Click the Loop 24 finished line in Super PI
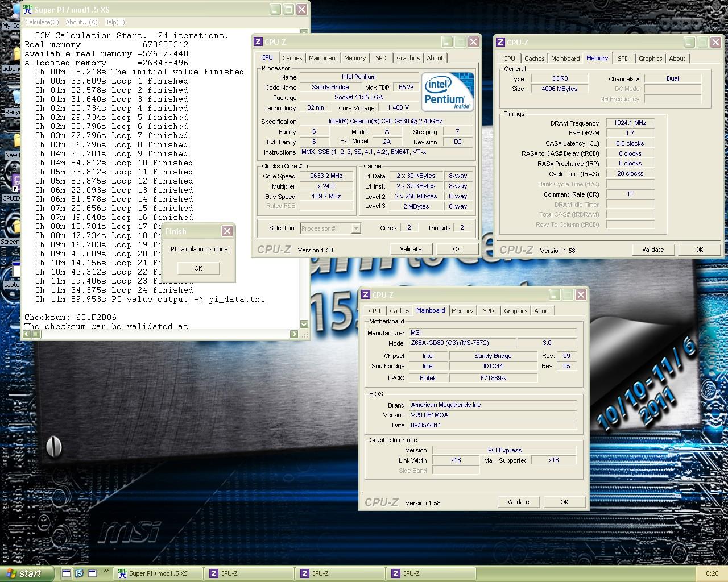The width and height of the screenshot is (728, 582). [114, 290]
